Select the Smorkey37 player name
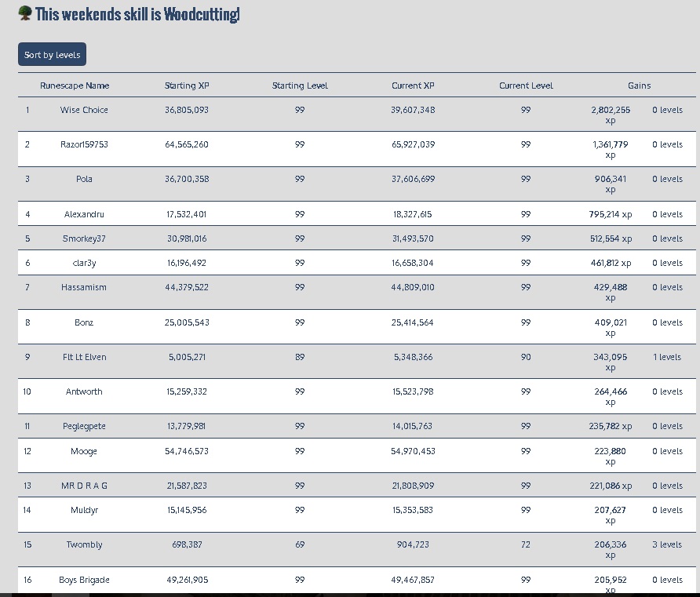Viewport: 700px width, 597px height. pos(84,238)
